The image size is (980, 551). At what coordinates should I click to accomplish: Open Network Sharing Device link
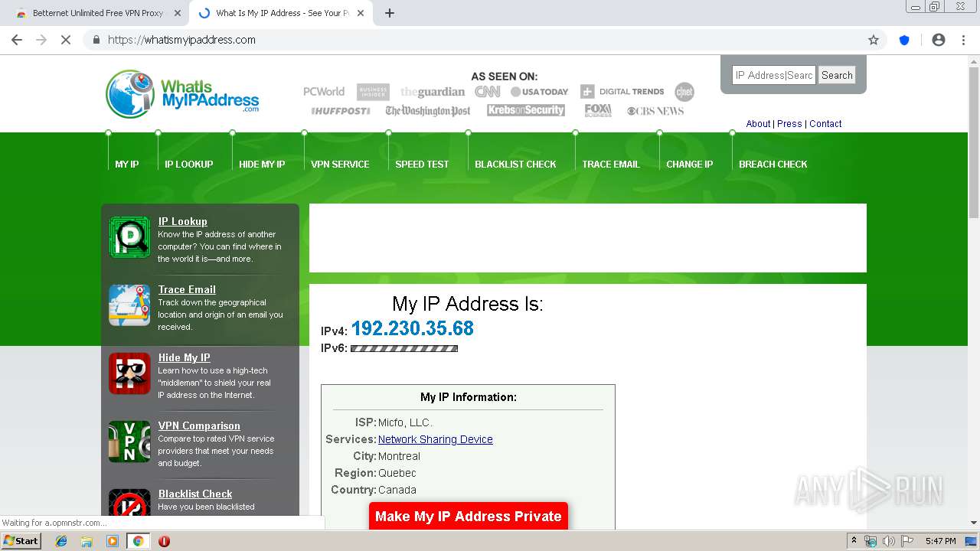(x=435, y=439)
